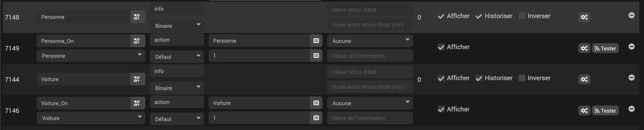
Task: Toggle Historiser checkbox for Personne
Action: (x=479, y=16)
